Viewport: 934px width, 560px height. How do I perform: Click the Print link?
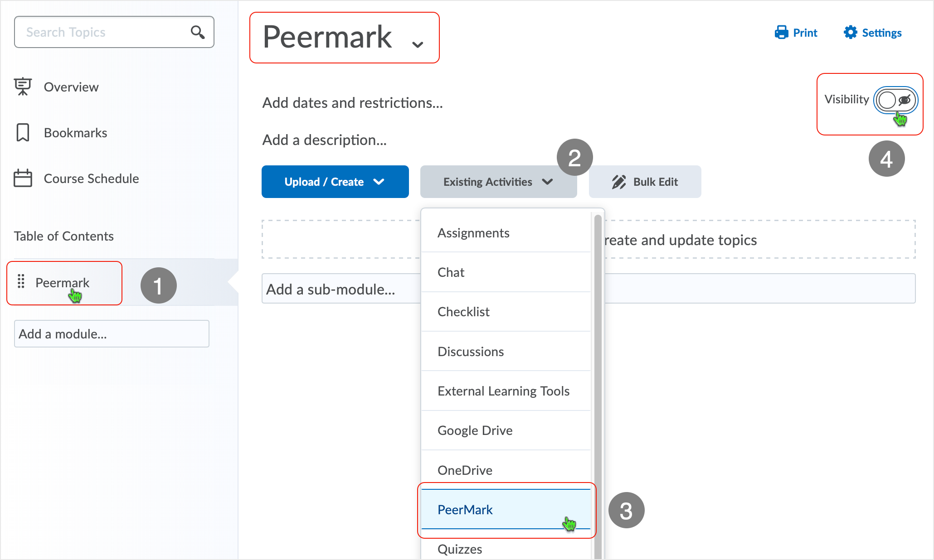[x=796, y=33]
